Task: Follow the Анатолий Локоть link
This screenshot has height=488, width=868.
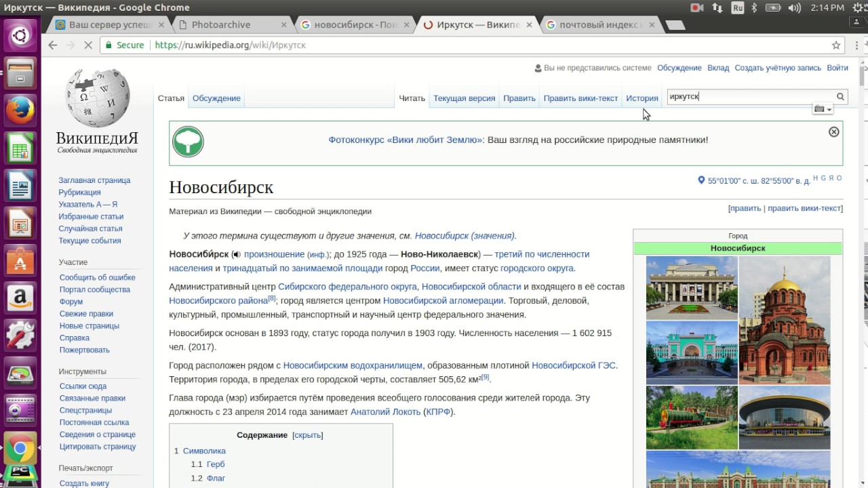Action: [x=385, y=412]
